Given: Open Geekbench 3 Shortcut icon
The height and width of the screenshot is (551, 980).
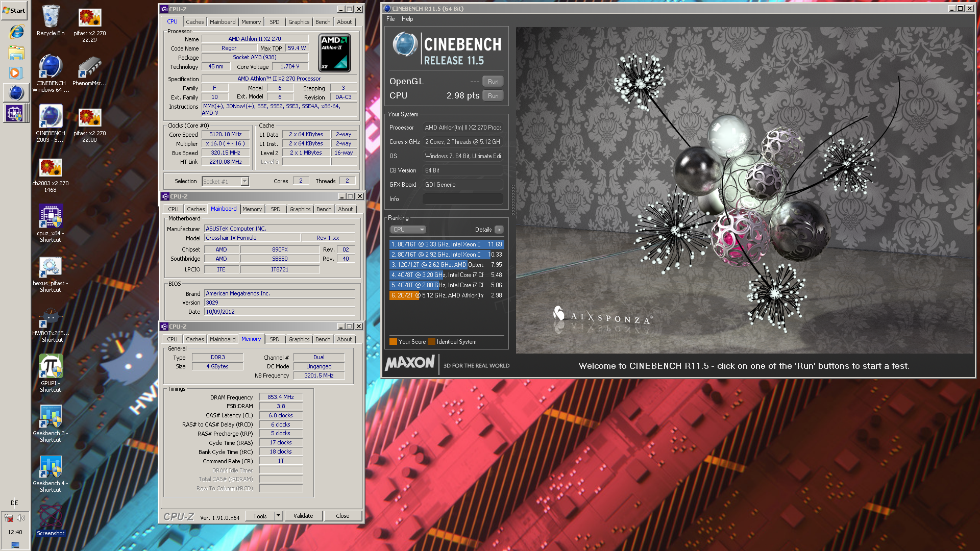Looking at the screenshot, I should pos(51,423).
